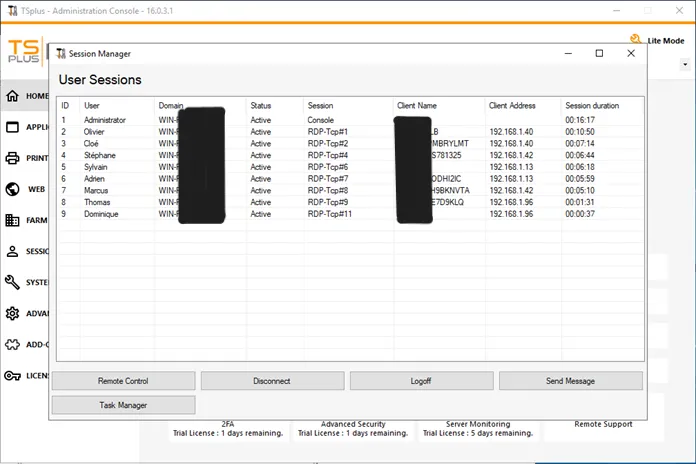Image resolution: width=696 pixels, height=464 pixels.
Task: Switch to Lite Mode
Action: pyautogui.click(x=665, y=40)
